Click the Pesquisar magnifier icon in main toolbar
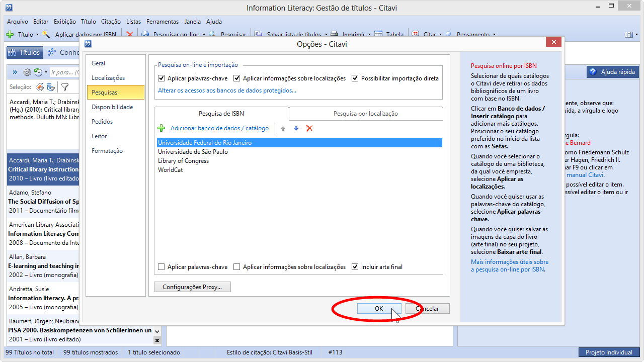Image resolution: width=644 pixels, height=362 pixels. [212, 35]
